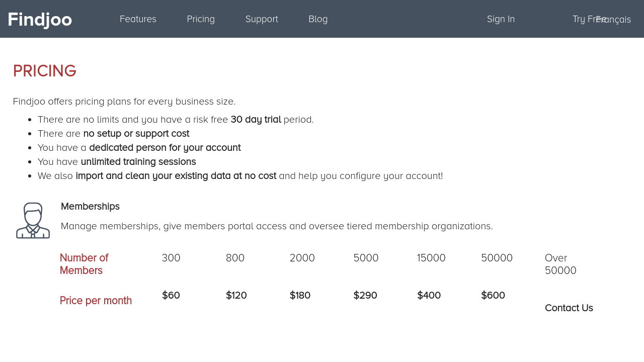
Task: Click the PRICING page heading
Action: (x=44, y=71)
